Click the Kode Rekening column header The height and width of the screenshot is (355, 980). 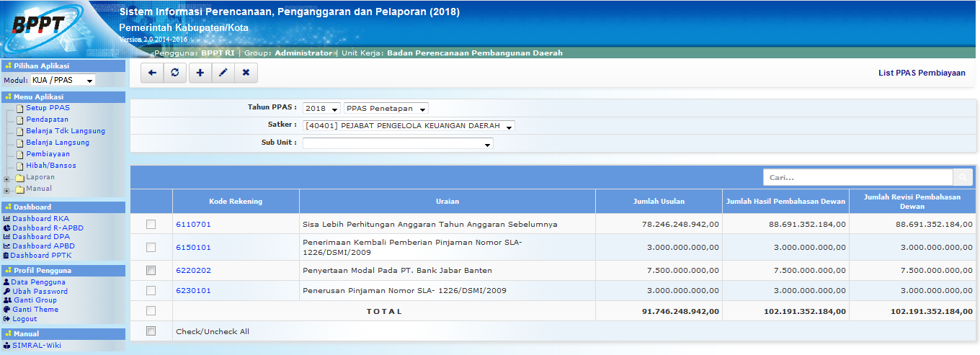coord(236,201)
